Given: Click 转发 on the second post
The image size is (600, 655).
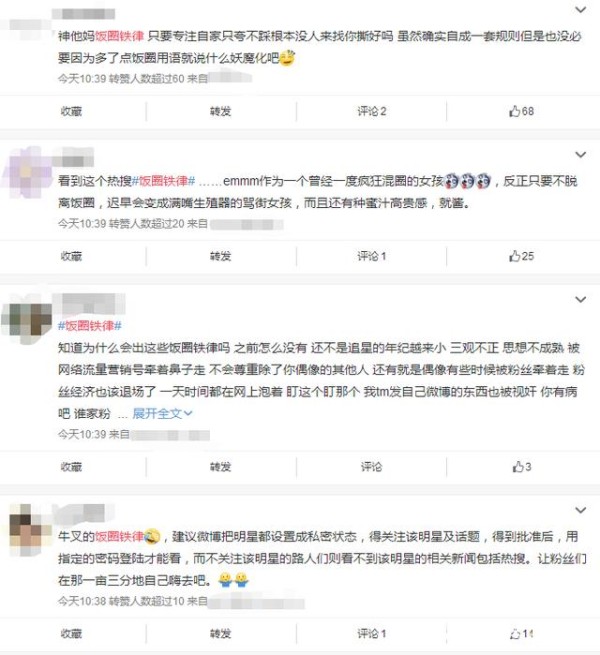Looking at the screenshot, I should [x=221, y=256].
